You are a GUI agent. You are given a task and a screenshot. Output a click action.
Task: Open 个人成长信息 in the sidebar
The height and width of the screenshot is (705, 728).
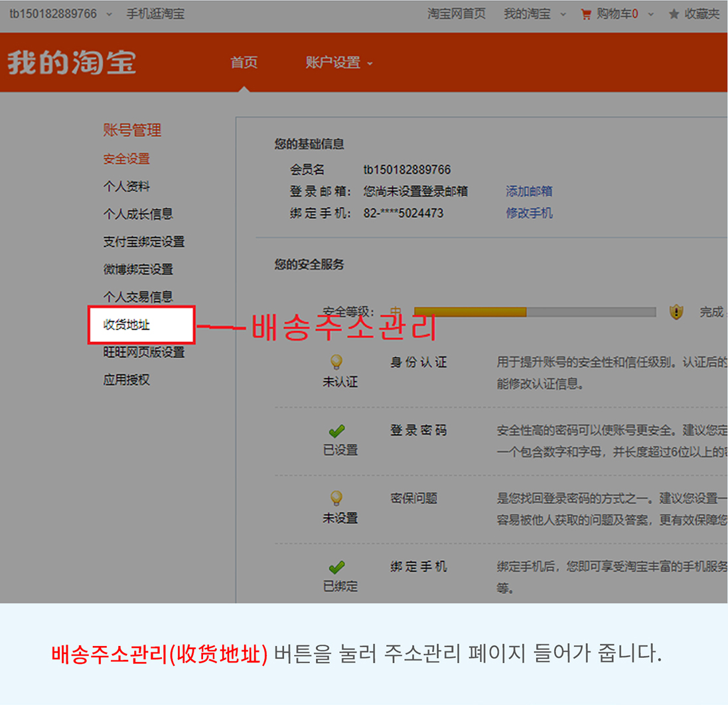pyautogui.click(x=138, y=214)
